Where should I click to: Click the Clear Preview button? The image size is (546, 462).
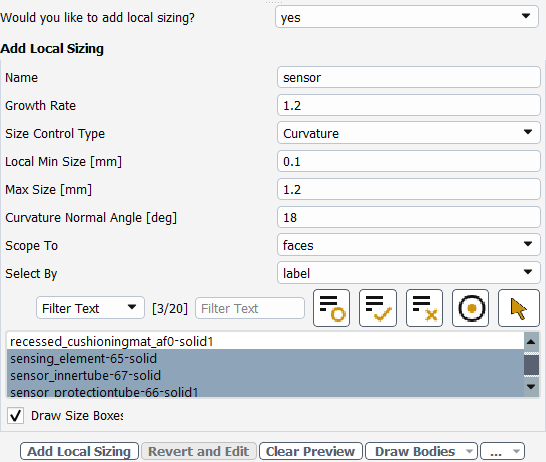[x=311, y=451]
